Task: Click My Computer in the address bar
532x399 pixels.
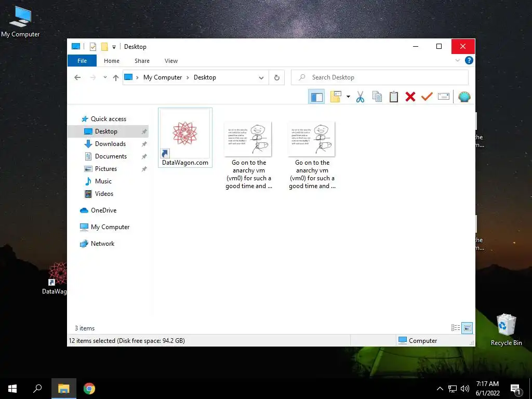Action: [163, 77]
